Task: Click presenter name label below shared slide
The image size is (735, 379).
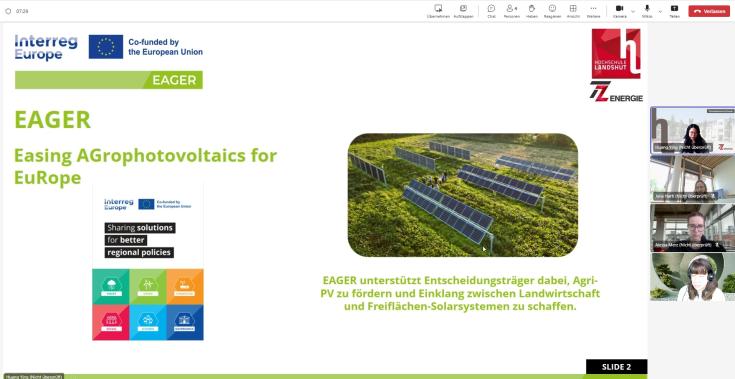Action: [33, 376]
